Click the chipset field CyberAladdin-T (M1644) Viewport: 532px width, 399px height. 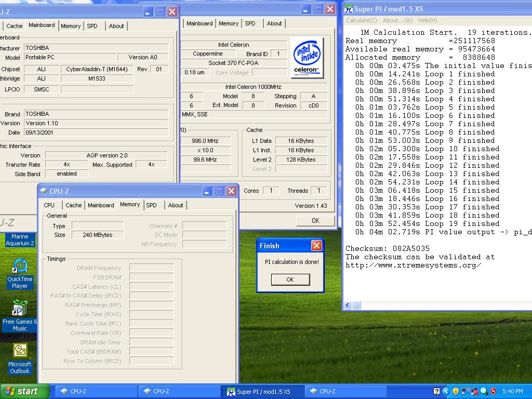(x=97, y=69)
